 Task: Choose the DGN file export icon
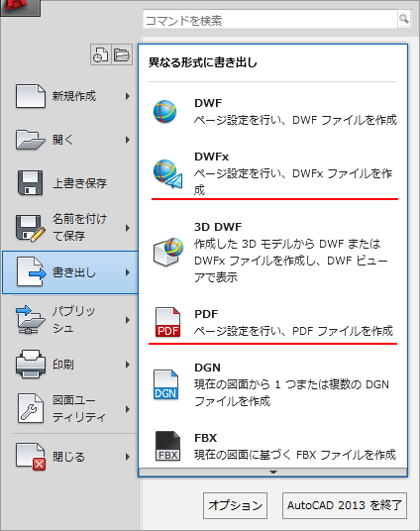(165, 384)
